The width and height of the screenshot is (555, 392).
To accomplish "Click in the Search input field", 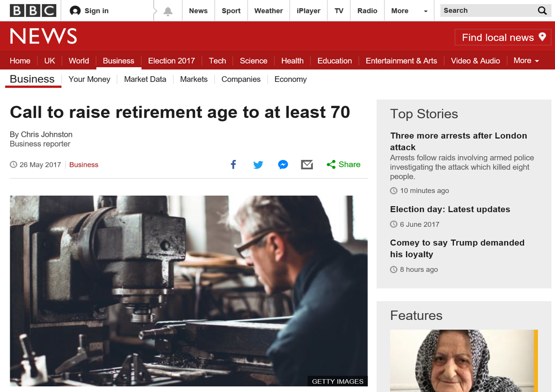I will tap(488, 10).
